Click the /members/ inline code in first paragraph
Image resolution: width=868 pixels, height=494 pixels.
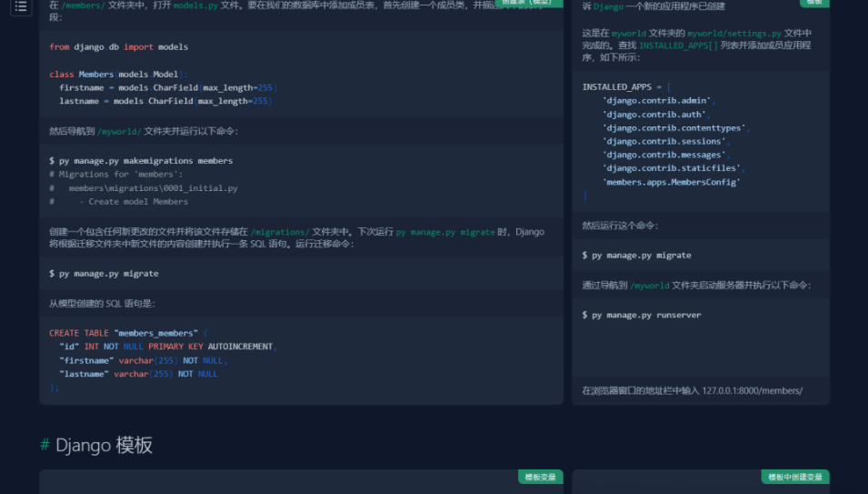83,5
